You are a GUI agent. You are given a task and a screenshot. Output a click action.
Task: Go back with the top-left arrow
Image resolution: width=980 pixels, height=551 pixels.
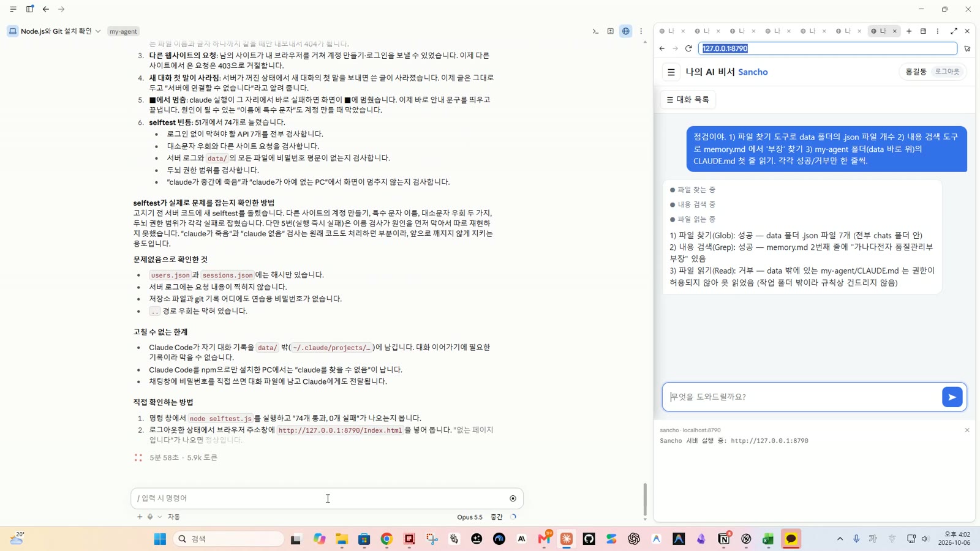click(x=46, y=9)
